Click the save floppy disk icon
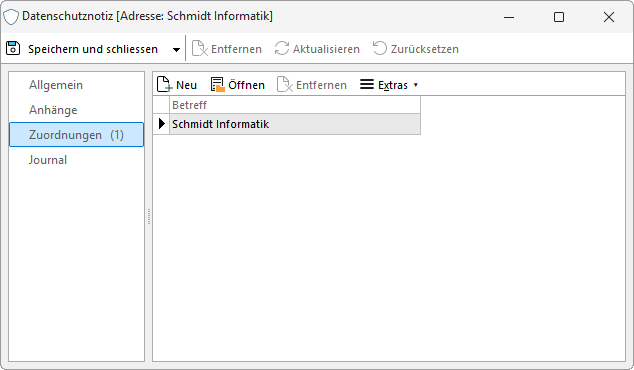This screenshot has width=634, height=370. pyautogui.click(x=13, y=48)
